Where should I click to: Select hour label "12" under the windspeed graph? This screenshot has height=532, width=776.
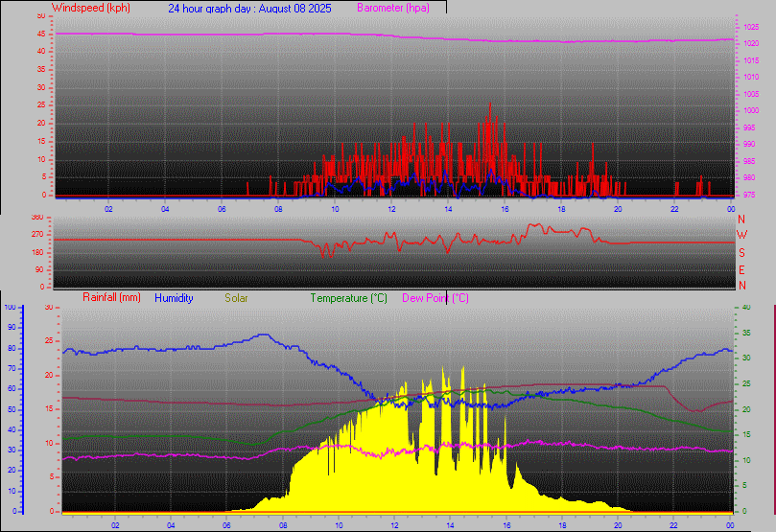point(391,209)
